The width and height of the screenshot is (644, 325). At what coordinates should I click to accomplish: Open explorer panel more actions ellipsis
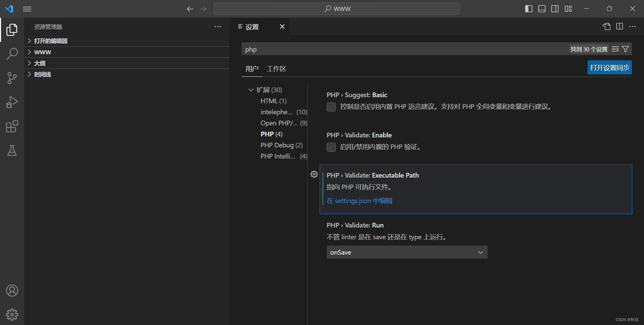click(218, 26)
